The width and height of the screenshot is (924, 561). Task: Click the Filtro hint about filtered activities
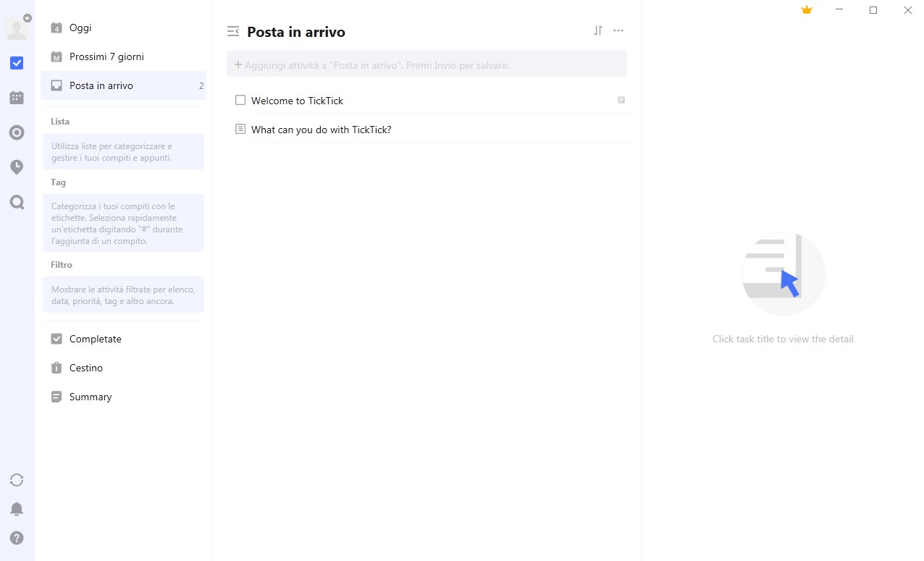[123, 295]
